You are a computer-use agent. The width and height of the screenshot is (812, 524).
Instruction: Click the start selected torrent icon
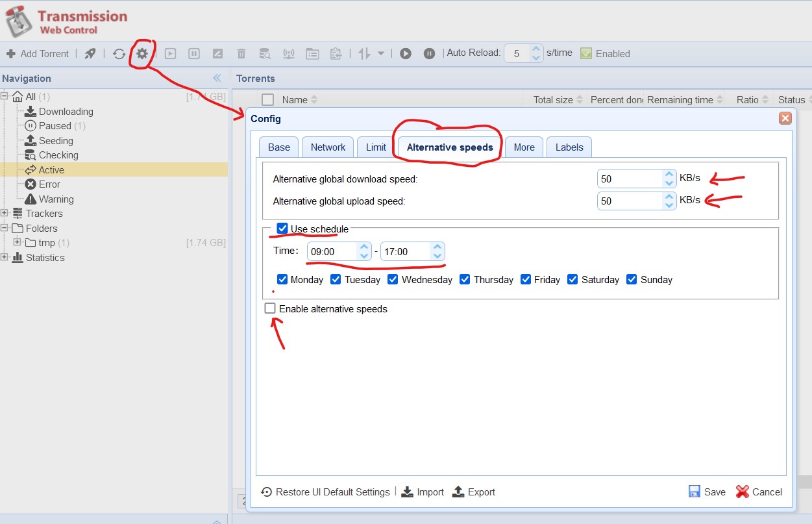pyautogui.click(x=170, y=54)
